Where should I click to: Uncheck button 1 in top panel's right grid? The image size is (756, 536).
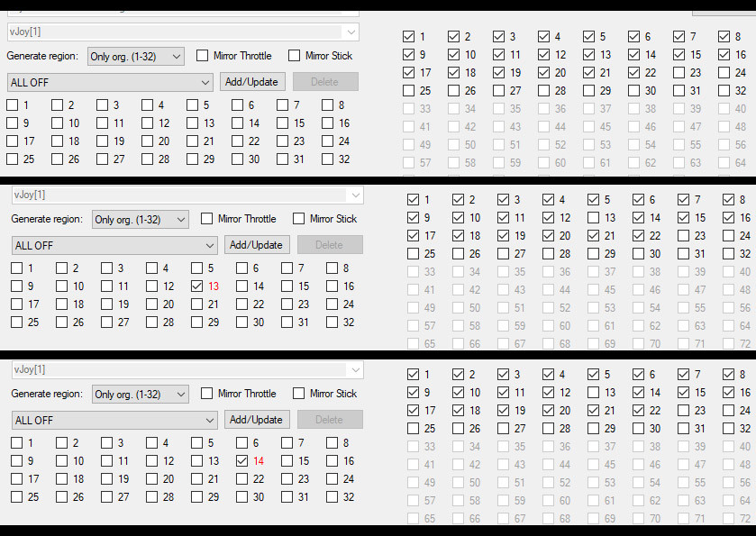coord(408,36)
